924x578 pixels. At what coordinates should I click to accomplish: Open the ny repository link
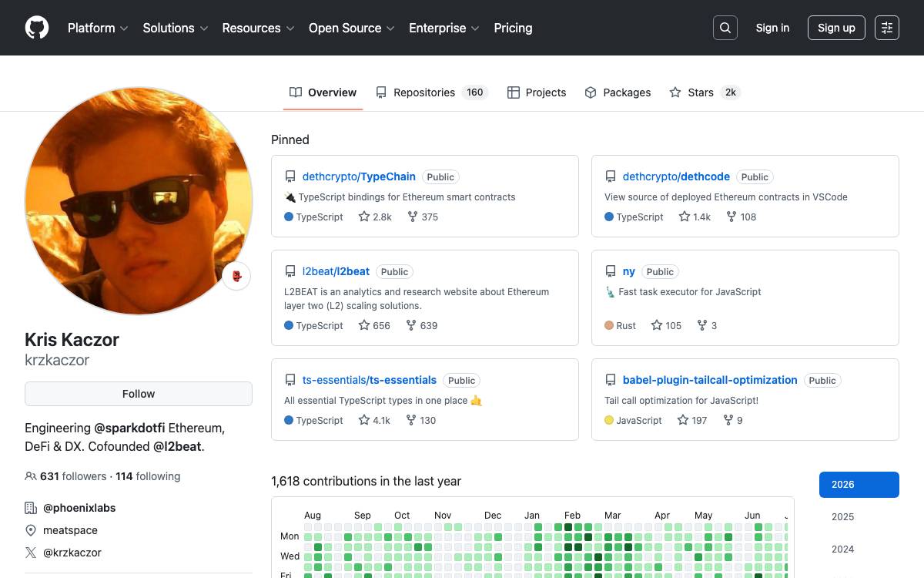click(x=629, y=271)
